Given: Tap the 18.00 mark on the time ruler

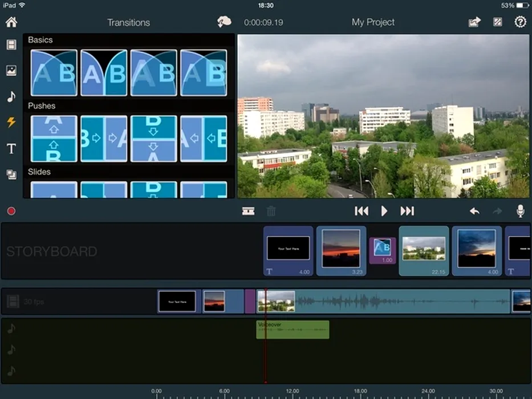Looking at the screenshot, I should pos(360,391).
